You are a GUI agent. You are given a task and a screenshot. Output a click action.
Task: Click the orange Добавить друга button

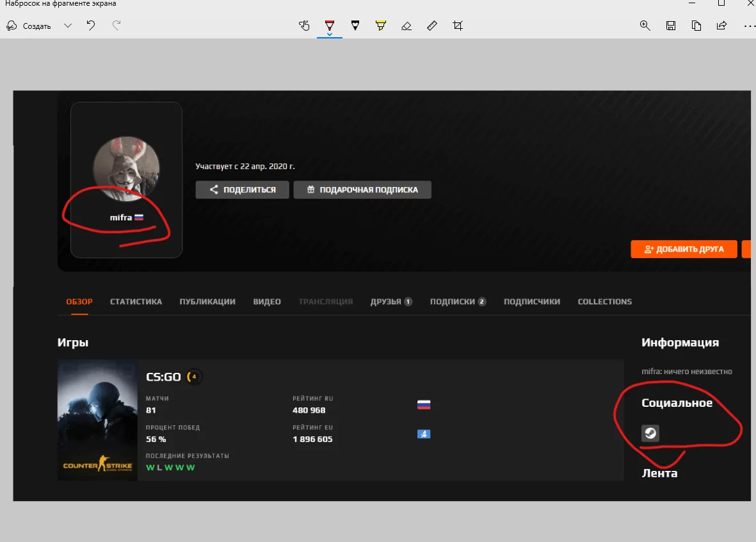coord(684,249)
